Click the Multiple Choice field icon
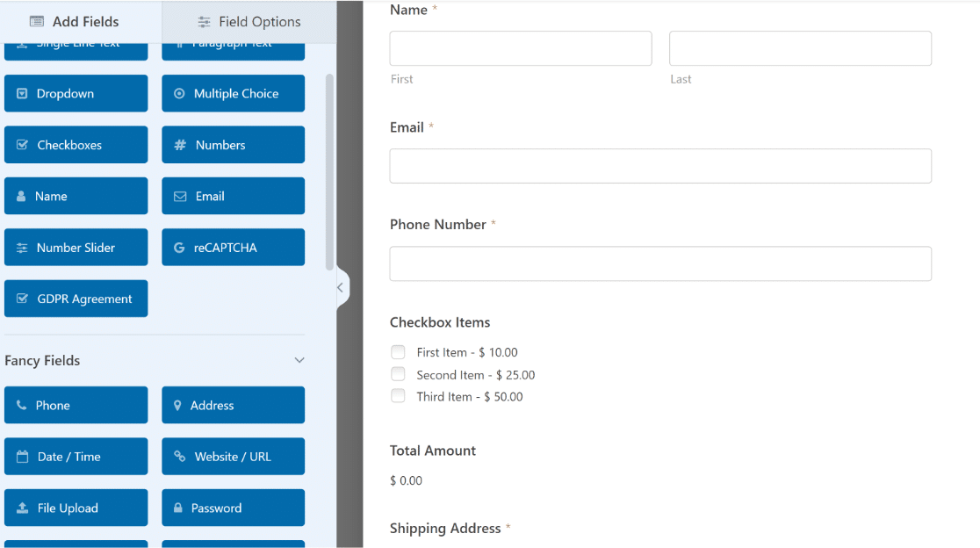The height and width of the screenshot is (548, 980). click(233, 93)
